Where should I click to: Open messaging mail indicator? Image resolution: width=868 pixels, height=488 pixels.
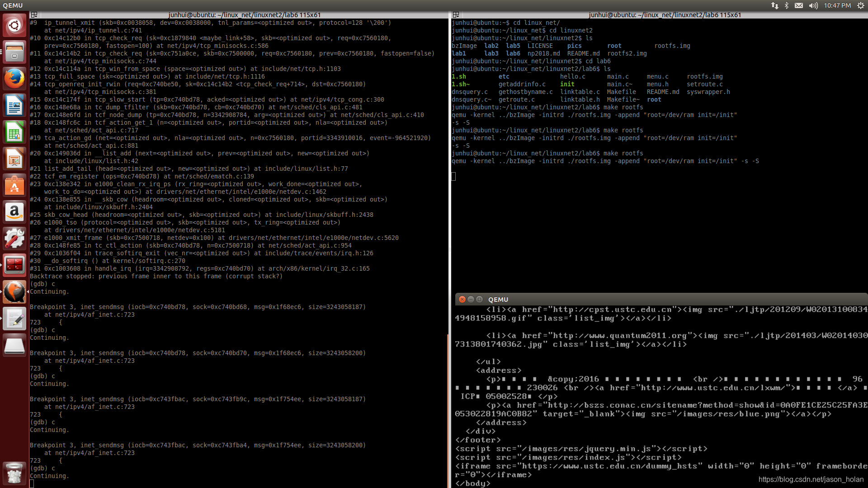(799, 5)
